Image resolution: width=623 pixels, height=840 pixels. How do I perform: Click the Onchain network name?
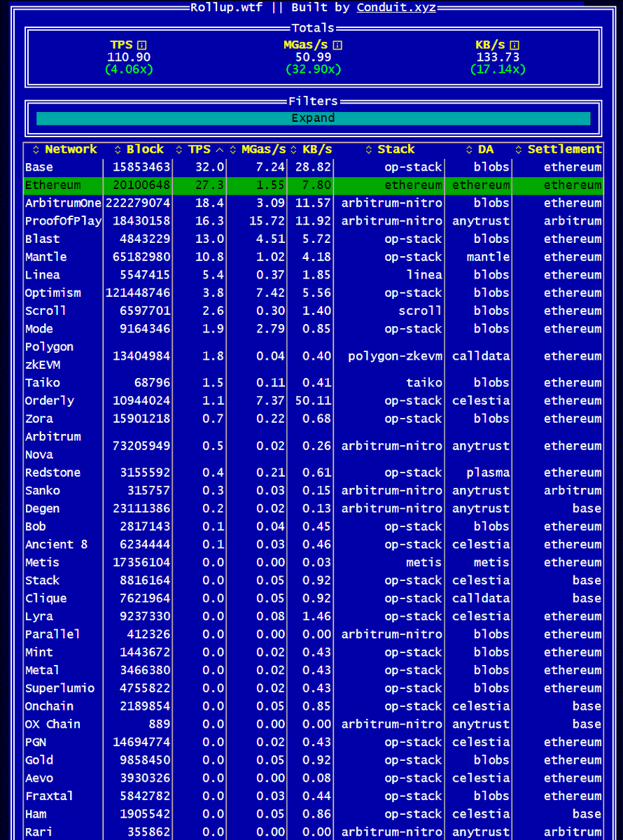(x=49, y=706)
